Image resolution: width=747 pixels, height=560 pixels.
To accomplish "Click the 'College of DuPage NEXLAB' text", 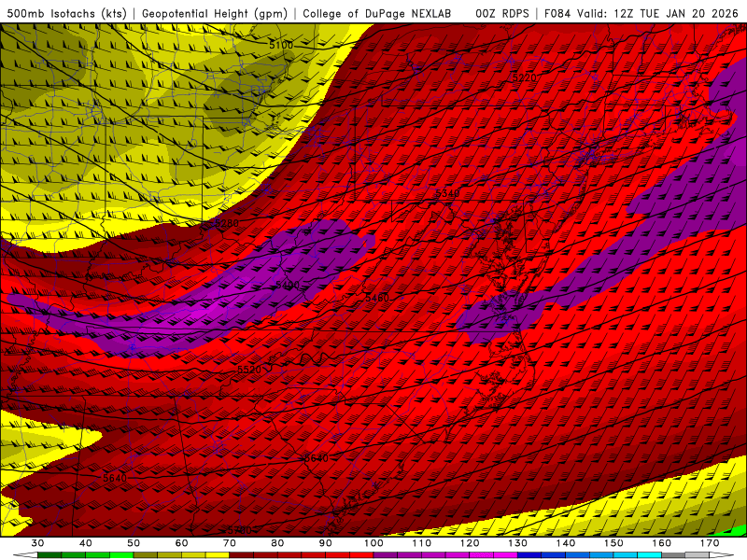I will (x=377, y=13).
